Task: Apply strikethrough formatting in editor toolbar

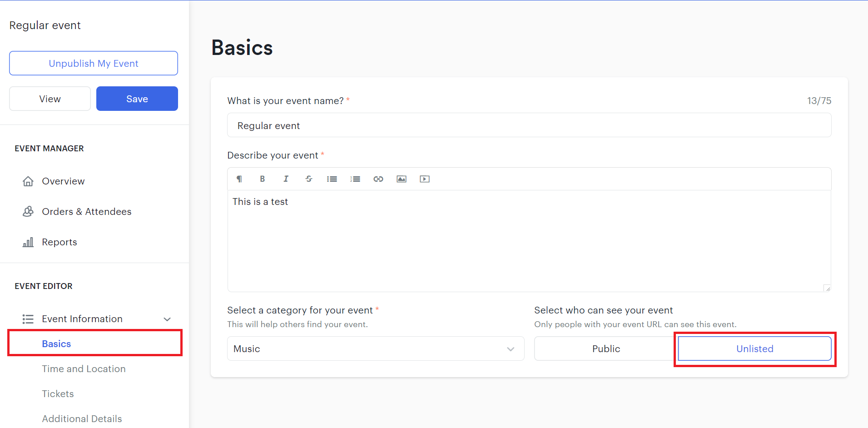Action: click(309, 179)
